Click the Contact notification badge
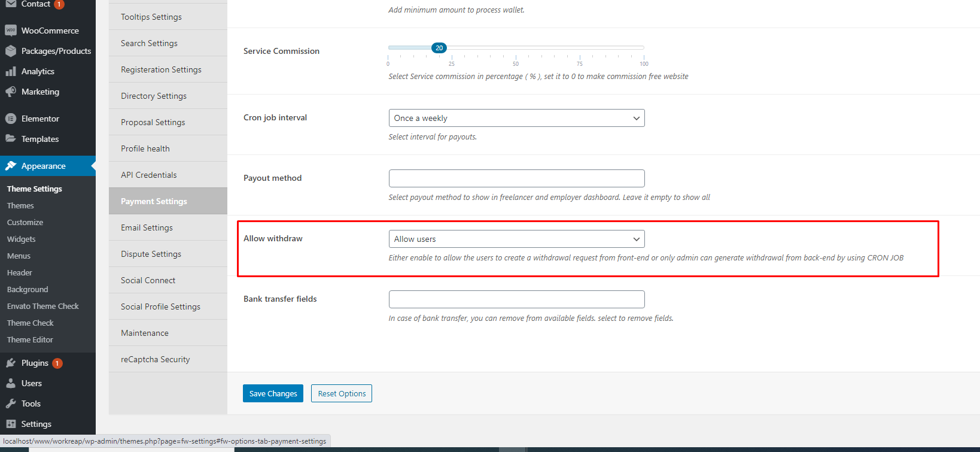Viewport: 980px width, 452px height. 59,4
